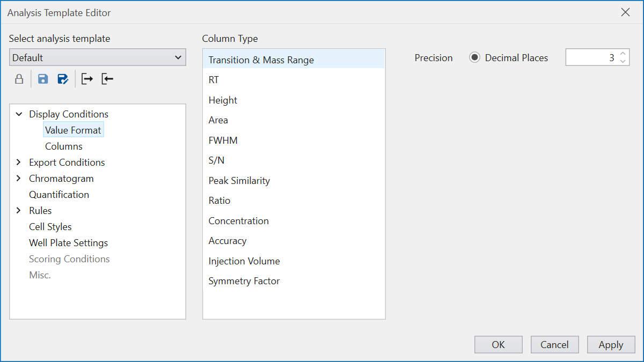Viewport: 644px width, 362px height.
Task: Increase decimal places with up arrow
Action: tap(623, 54)
